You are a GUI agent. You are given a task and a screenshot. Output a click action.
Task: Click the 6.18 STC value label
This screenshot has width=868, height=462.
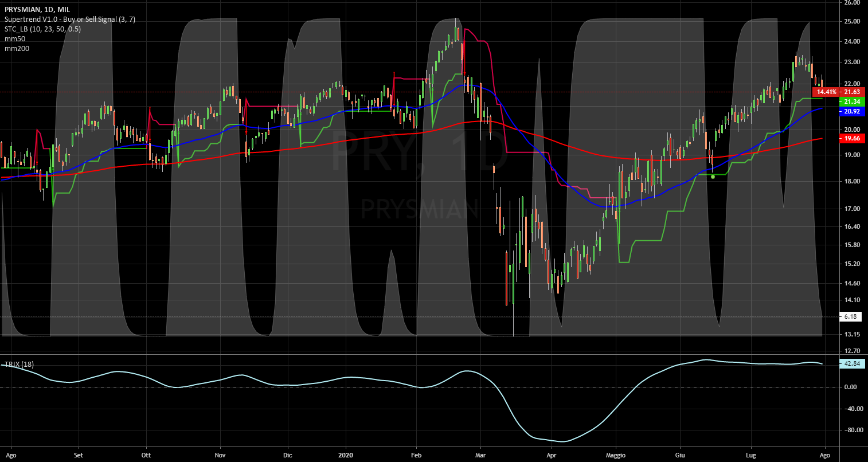tap(850, 316)
